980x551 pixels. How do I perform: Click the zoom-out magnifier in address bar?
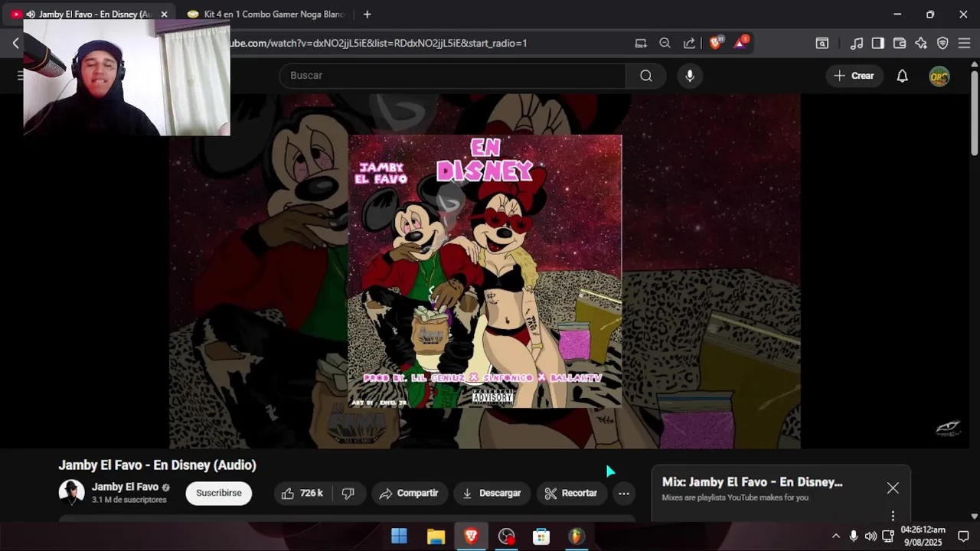point(665,44)
